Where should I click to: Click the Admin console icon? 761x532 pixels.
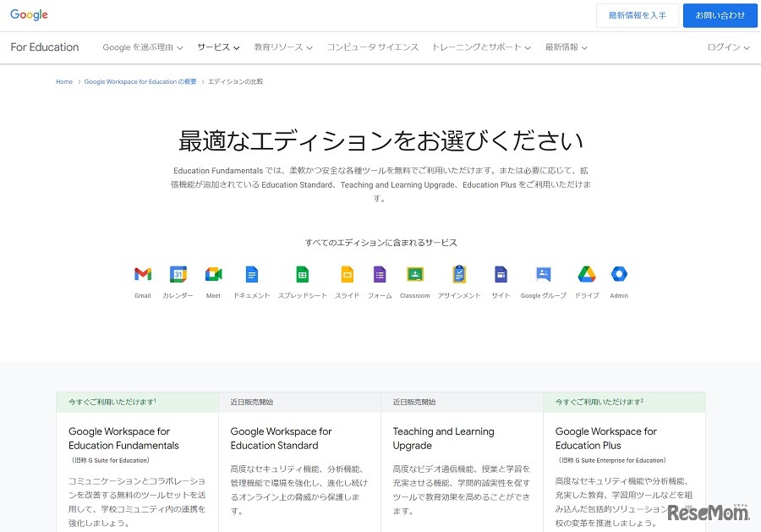[619, 274]
